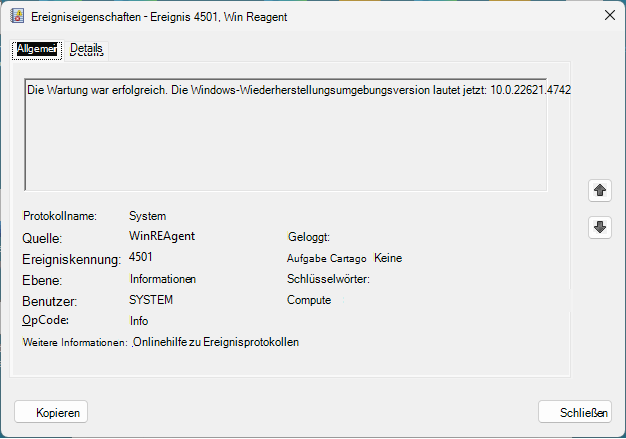Switch to the Allgemein tab
The image size is (626, 439).
(x=37, y=49)
